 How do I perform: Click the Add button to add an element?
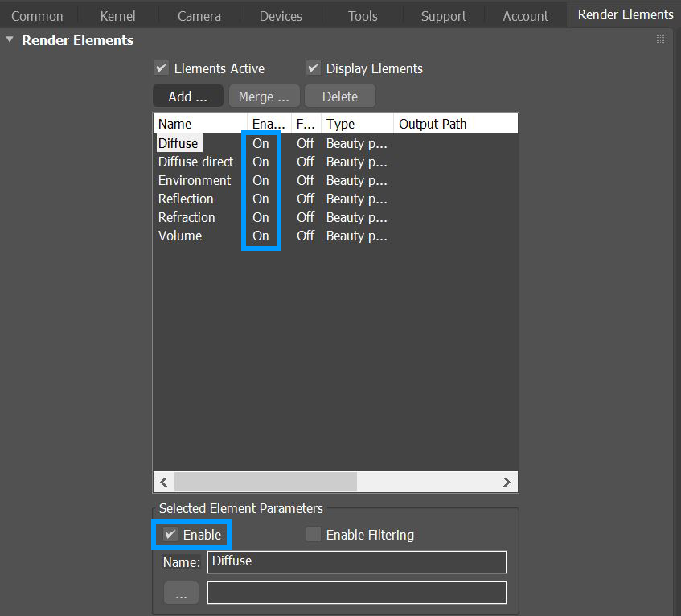click(187, 96)
